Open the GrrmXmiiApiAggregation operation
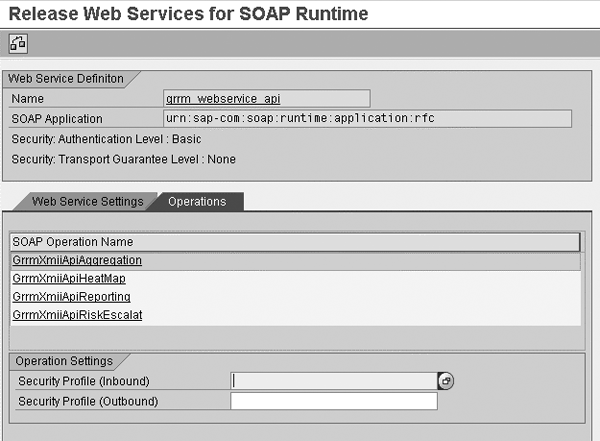Screen dimensions: 600x441 [x=77, y=260]
